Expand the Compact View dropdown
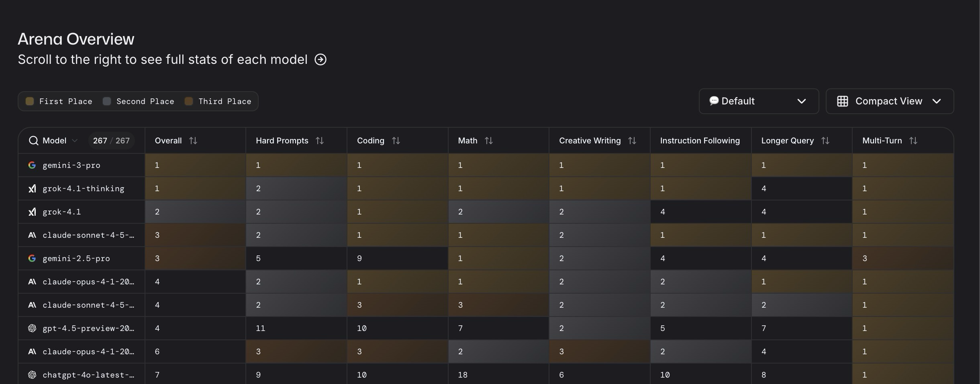 tap(890, 101)
